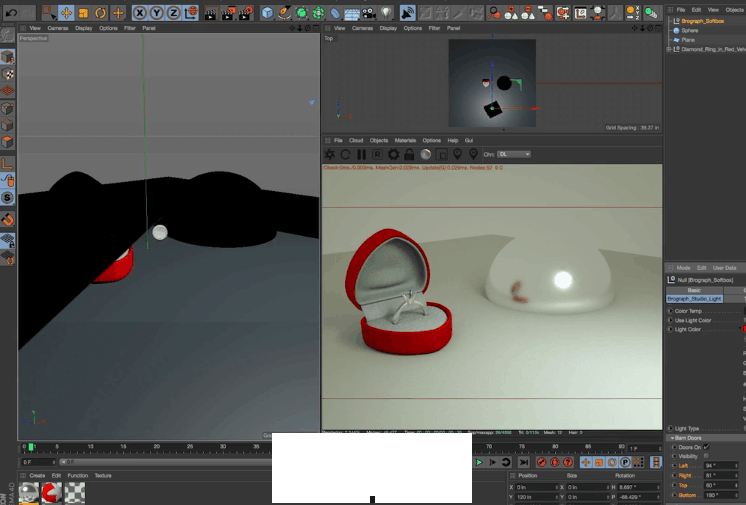This screenshot has height=505, width=746.
Task: Toggle the X axis lock
Action: (x=141, y=13)
